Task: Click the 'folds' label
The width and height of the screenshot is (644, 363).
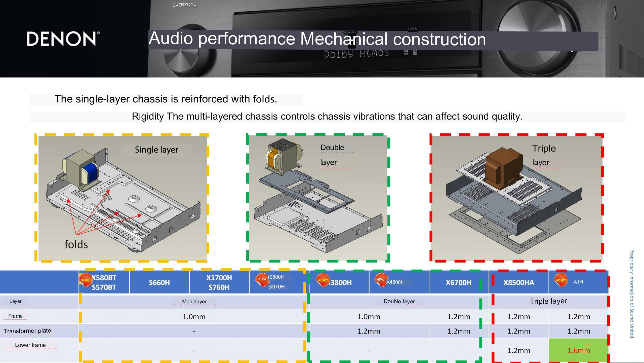Action: (76, 244)
